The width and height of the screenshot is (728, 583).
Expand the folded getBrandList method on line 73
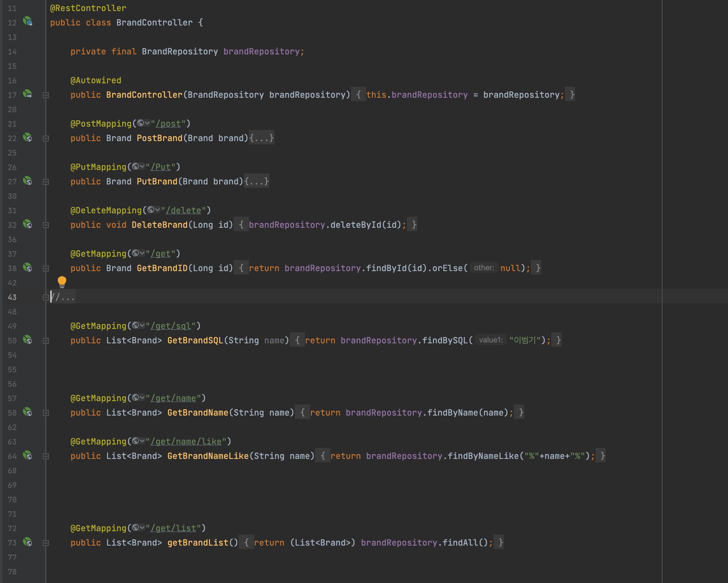[x=46, y=543]
